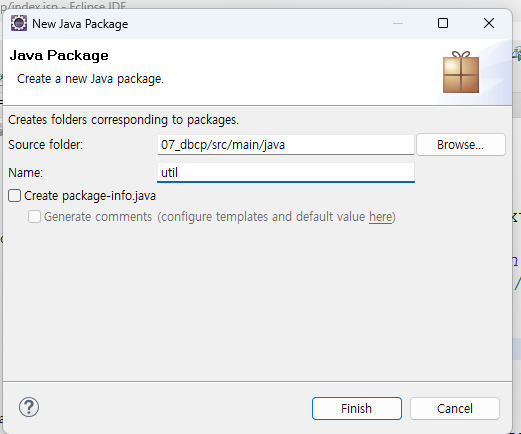
Task: Toggle the Generate comments checkbox
Action: click(34, 217)
